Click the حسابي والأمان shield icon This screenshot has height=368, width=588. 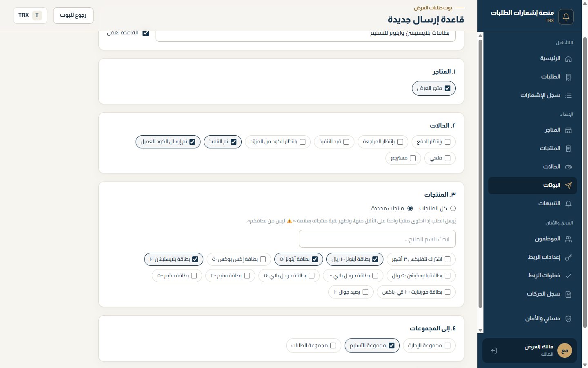click(x=568, y=319)
